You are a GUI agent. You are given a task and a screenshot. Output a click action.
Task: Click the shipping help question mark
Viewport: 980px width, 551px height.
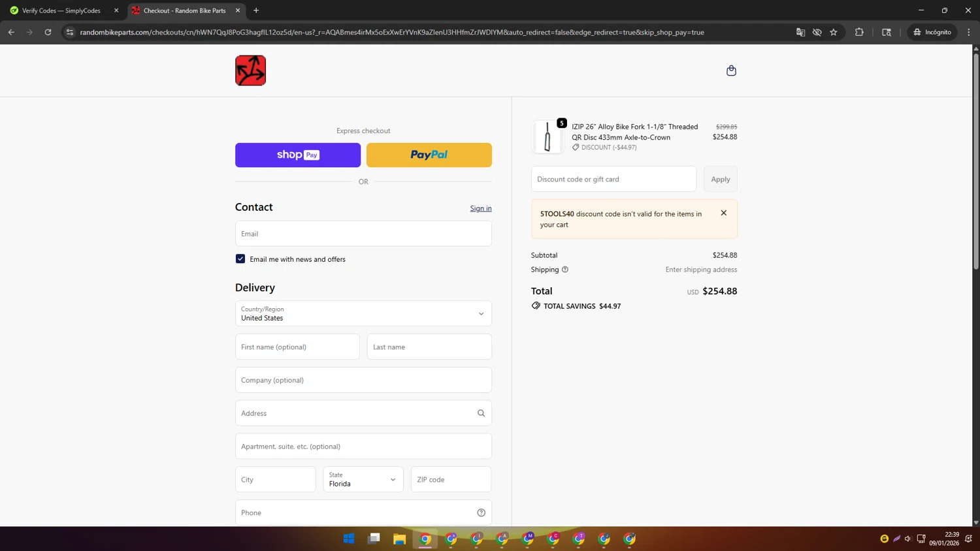coord(565,270)
